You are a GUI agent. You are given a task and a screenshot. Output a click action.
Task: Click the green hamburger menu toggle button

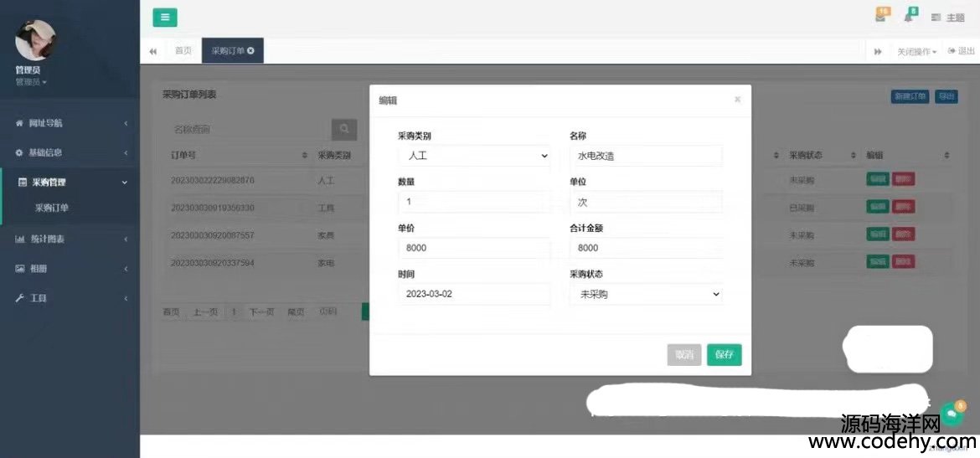pyautogui.click(x=164, y=17)
